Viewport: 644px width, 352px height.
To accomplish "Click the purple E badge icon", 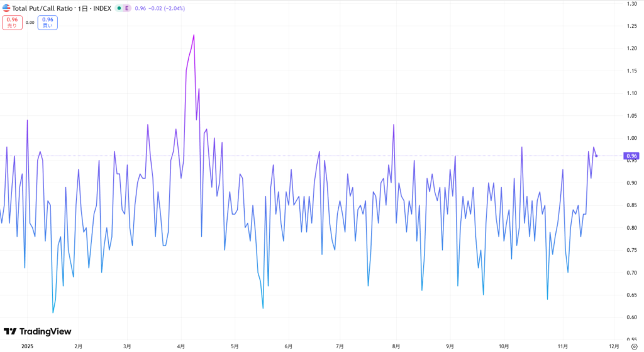I will click(128, 8).
